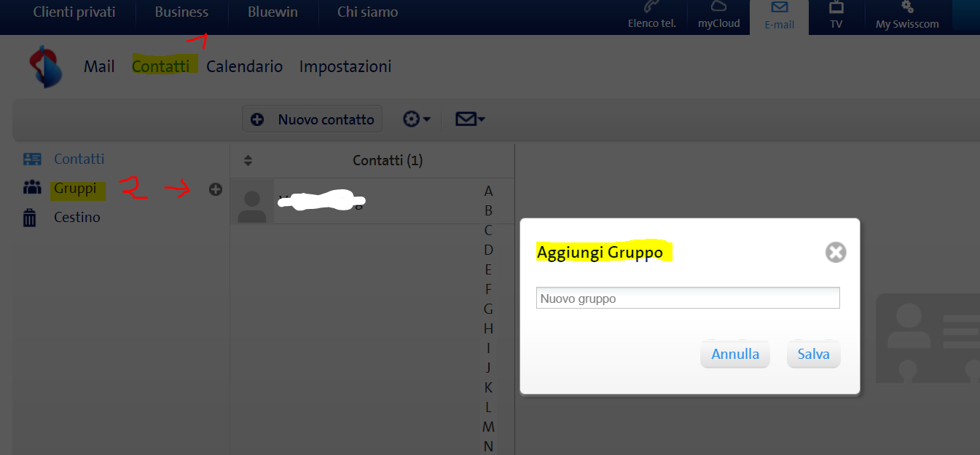Switch to the Calendario tab

[244, 66]
